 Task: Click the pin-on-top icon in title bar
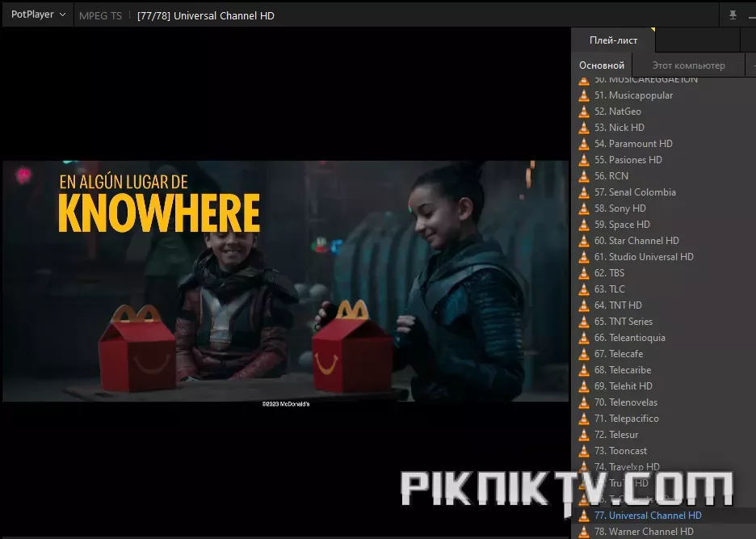point(733,15)
